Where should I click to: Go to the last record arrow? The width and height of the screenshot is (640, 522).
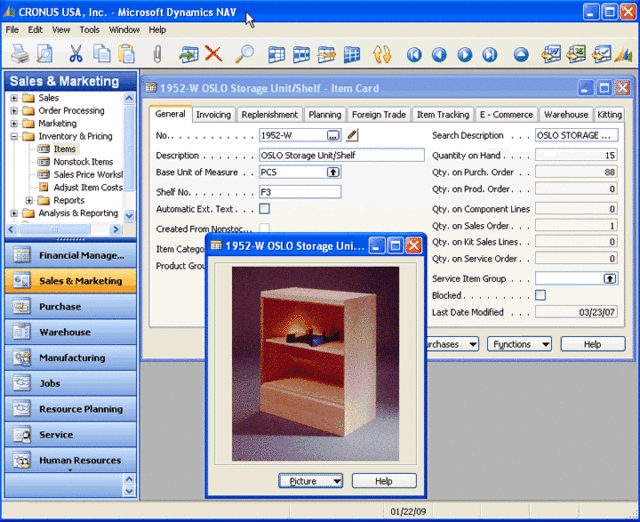point(490,54)
